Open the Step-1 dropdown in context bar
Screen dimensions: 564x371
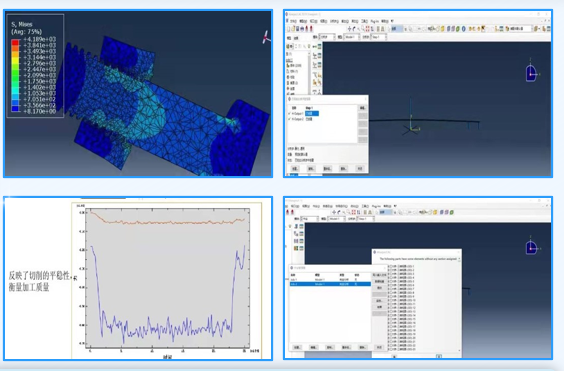[x=378, y=37]
